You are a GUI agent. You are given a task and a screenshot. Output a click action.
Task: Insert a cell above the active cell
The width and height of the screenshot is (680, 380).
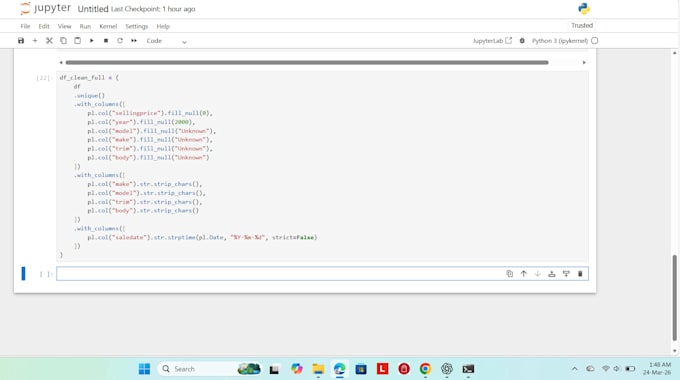[x=552, y=274]
